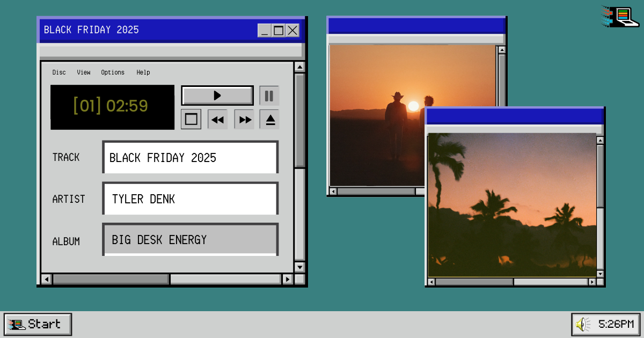Screen dimensions: 644x338
Task: Open the Start menu
Action: [x=38, y=324]
